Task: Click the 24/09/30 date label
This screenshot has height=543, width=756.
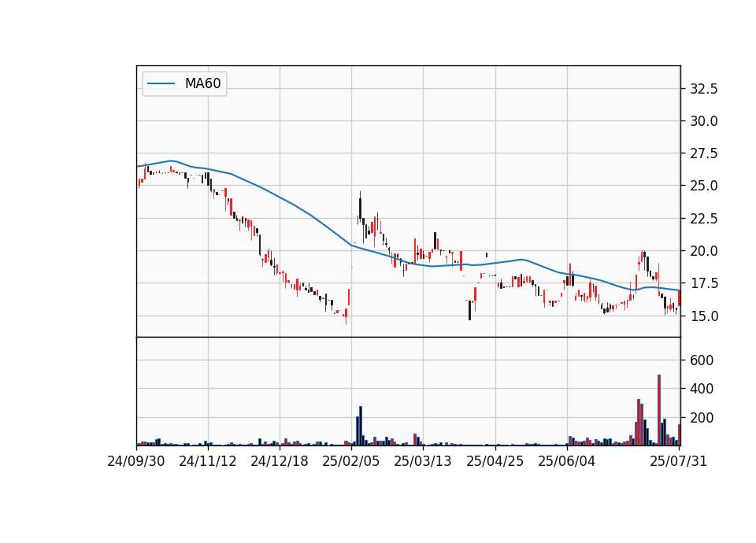Action: 136,461
